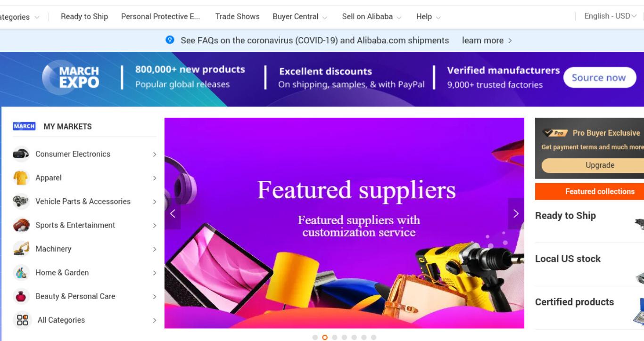
Task: Click the Vehicle Parts & Accessories icon
Action: (21, 201)
